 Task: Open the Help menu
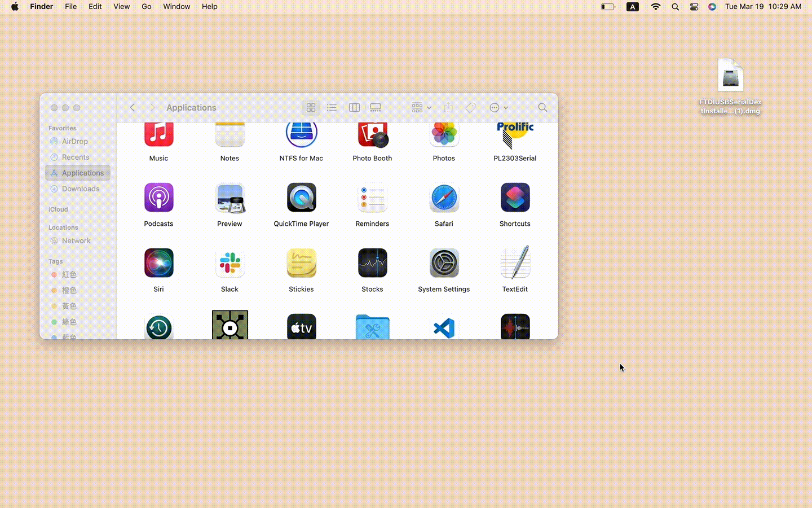pyautogui.click(x=210, y=7)
